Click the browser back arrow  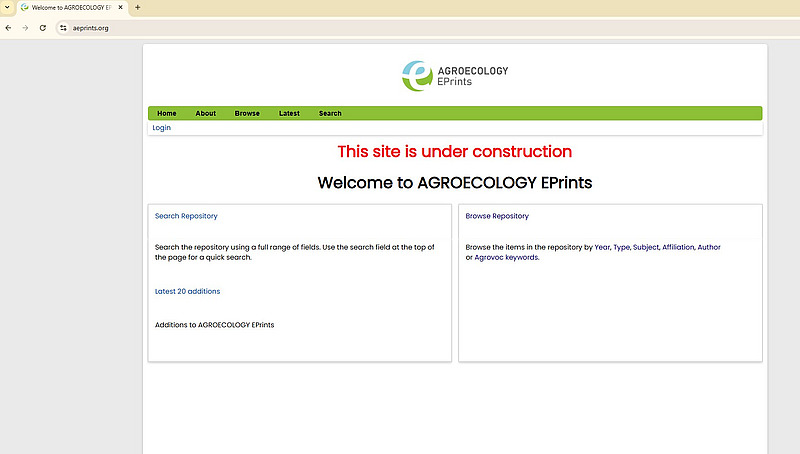click(9, 28)
